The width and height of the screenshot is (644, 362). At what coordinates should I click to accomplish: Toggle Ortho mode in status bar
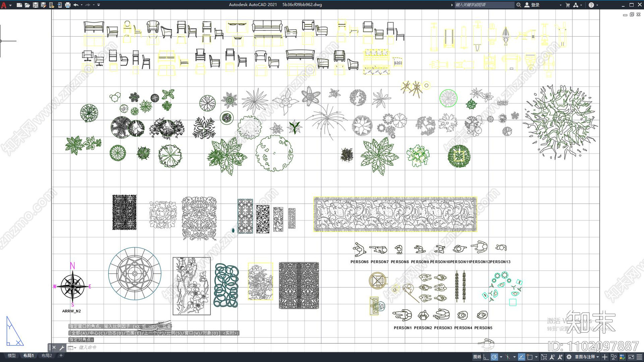(x=486, y=357)
